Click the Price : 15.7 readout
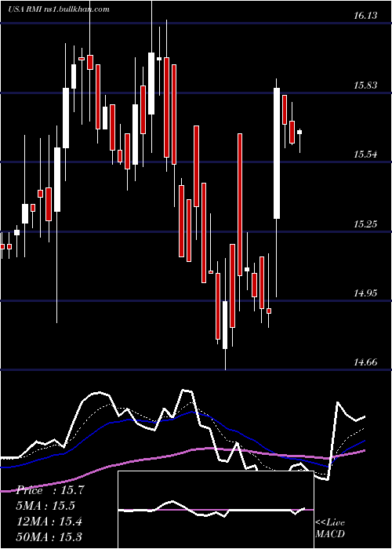The width and height of the screenshot is (392, 549). coord(50,490)
